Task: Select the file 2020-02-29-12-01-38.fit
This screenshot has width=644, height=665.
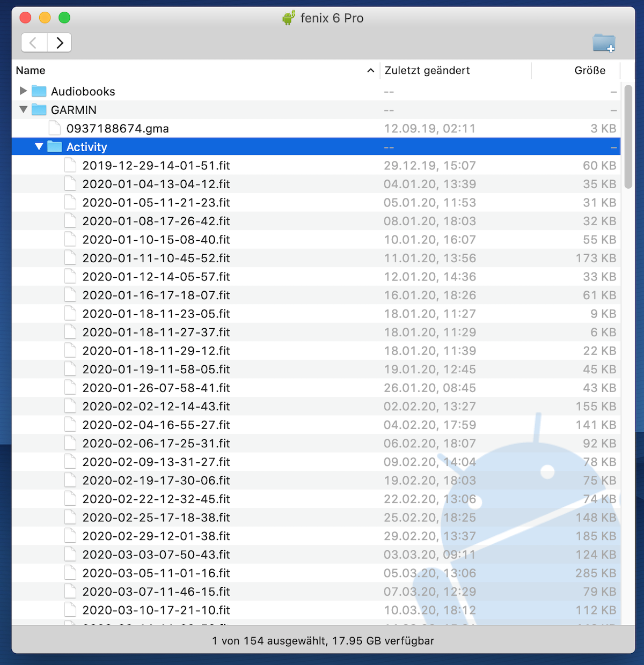Action: (x=156, y=536)
